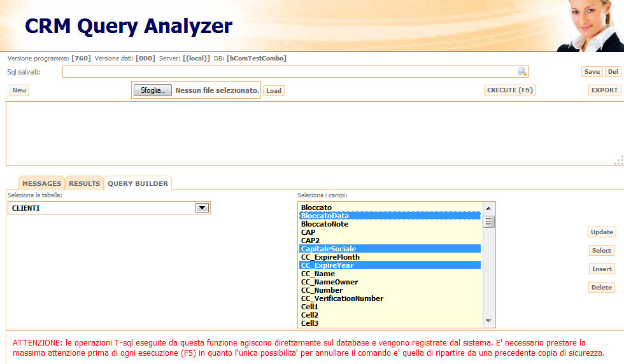This screenshot has height=364, width=624.
Task: Click inside the SQL query text area
Action: pos(312,134)
